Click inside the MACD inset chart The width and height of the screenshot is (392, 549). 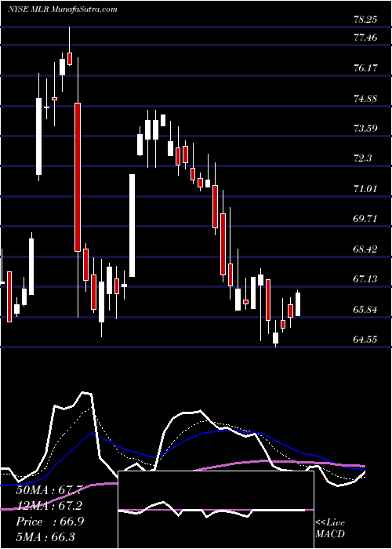point(216,510)
